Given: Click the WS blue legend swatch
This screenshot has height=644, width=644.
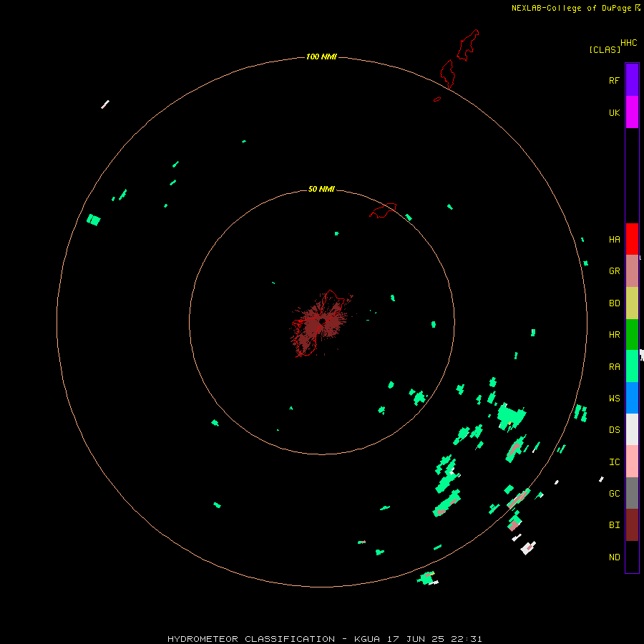Looking at the screenshot, I should click(x=632, y=398).
